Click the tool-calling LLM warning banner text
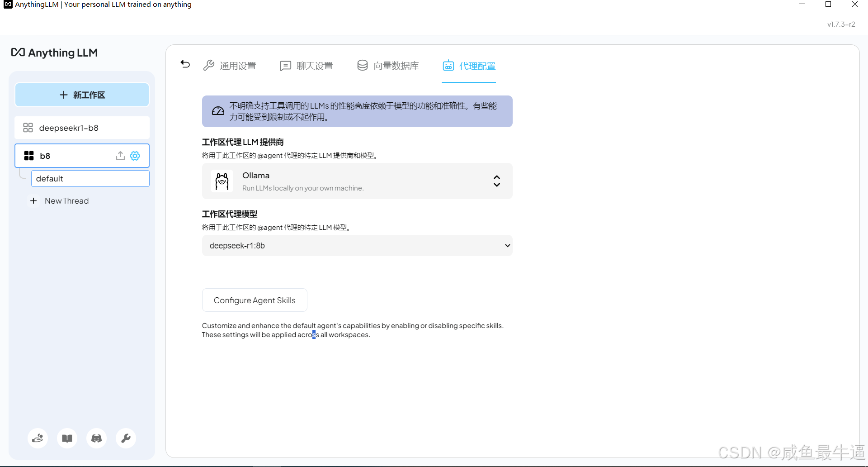Viewport: 868px width, 467px height. pyautogui.click(x=363, y=111)
